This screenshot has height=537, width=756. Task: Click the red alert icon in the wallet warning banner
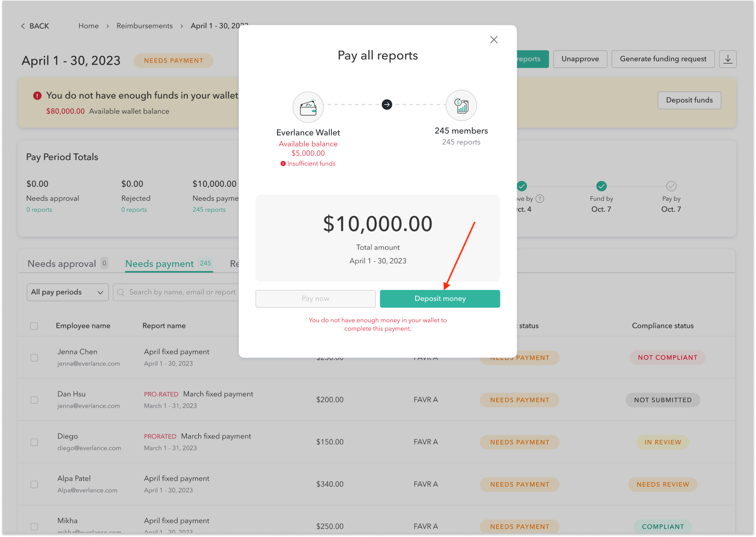(x=37, y=95)
